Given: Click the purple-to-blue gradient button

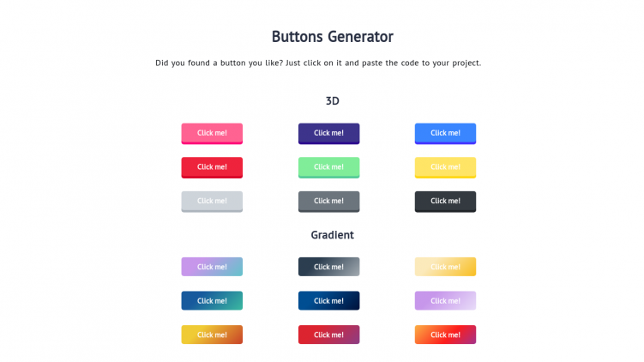Looking at the screenshot, I should click(x=212, y=267).
